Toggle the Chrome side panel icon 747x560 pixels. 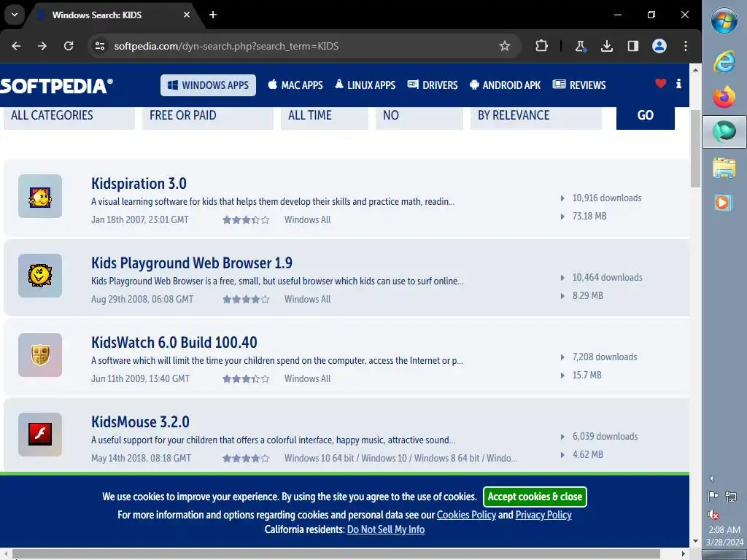632,46
